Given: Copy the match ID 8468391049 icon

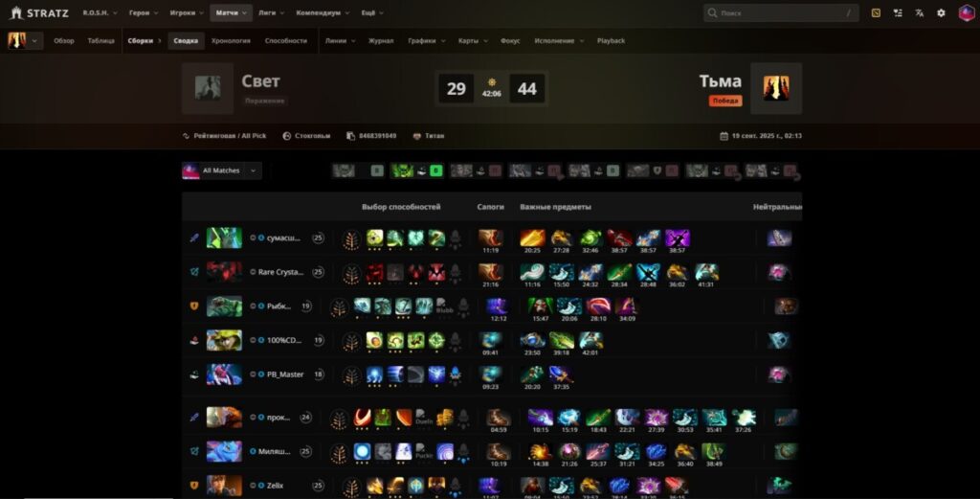Looking at the screenshot, I should (x=350, y=136).
